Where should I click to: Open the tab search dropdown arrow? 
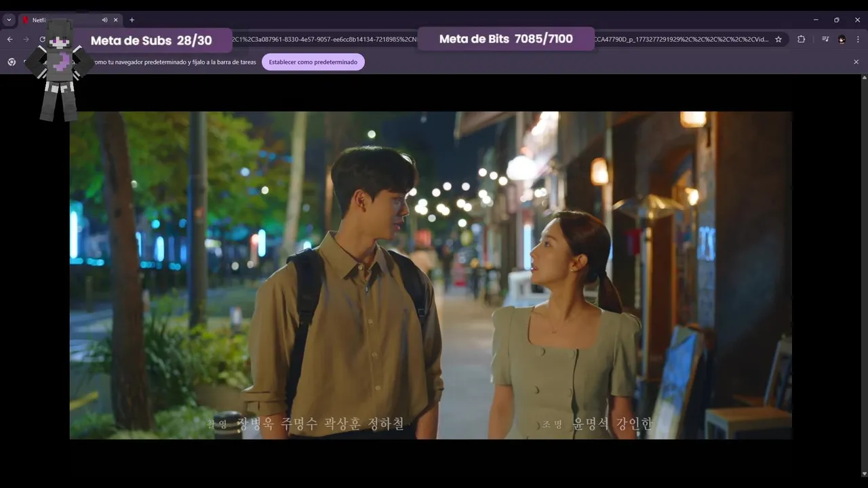pyautogui.click(x=9, y=20)
